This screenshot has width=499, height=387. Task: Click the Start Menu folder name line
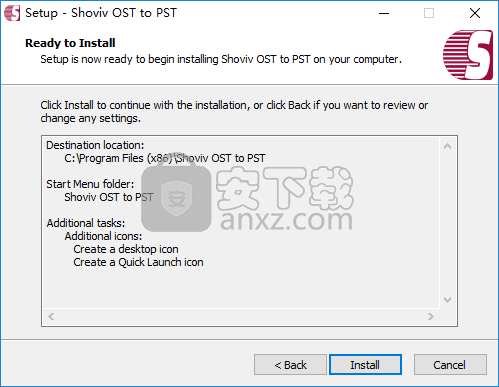(109, 197)
